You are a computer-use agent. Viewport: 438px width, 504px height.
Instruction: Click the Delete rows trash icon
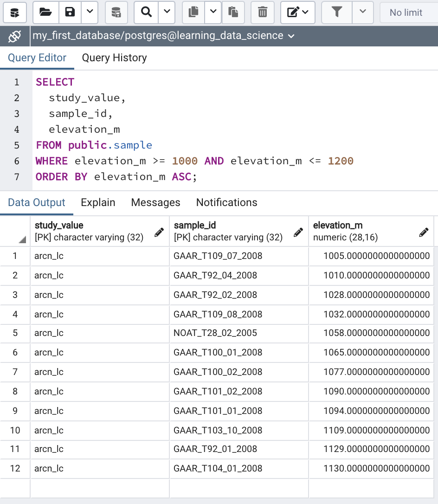click(263, 13)
